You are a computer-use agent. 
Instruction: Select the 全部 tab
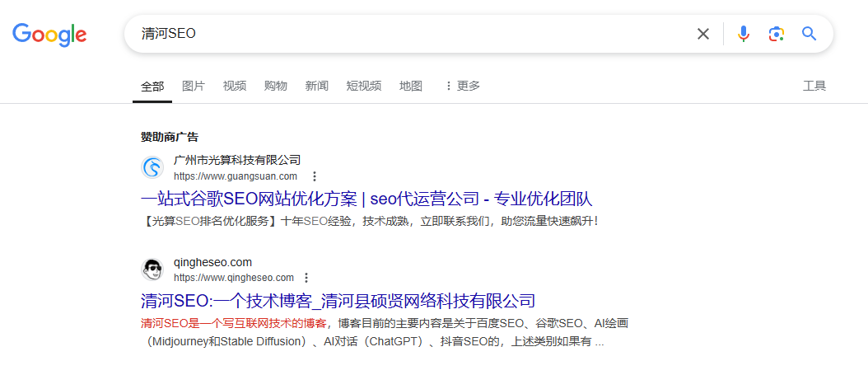pyautogui.click(x=152, y=86)
